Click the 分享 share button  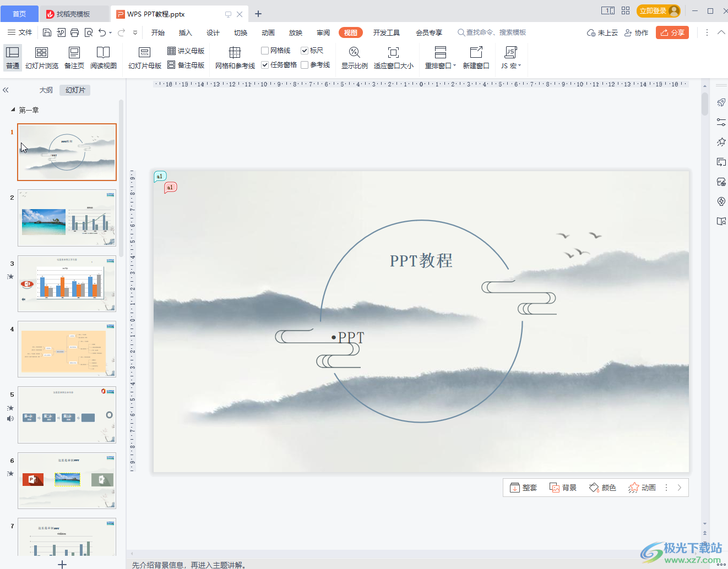point(672,32)
